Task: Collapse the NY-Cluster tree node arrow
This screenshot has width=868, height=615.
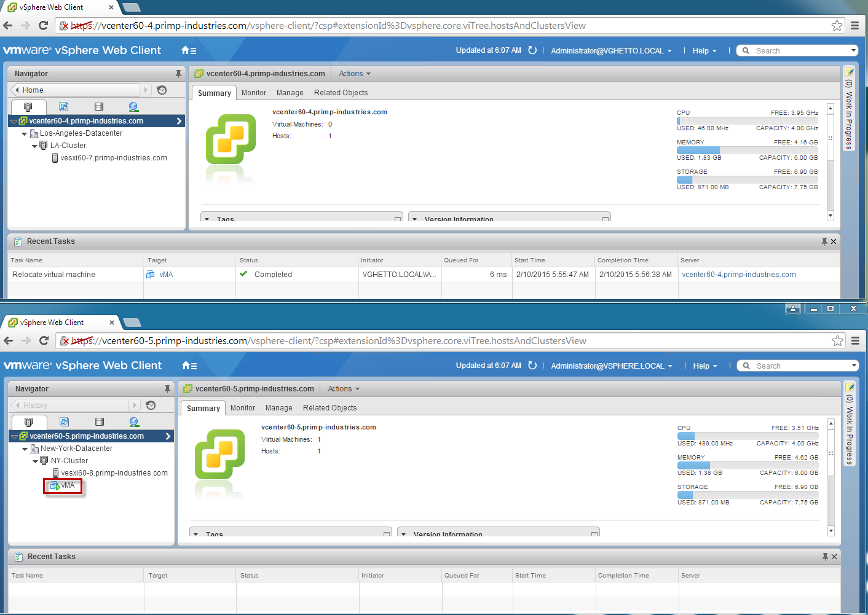Action: pyautogui.click(x=35, y=461)
